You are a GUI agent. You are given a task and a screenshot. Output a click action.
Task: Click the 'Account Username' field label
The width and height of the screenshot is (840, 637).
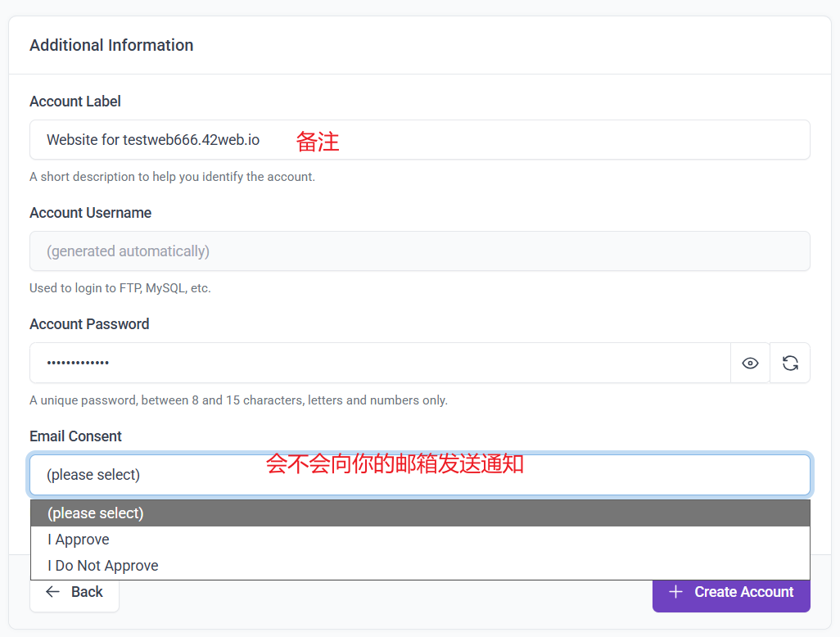(90, 213)
